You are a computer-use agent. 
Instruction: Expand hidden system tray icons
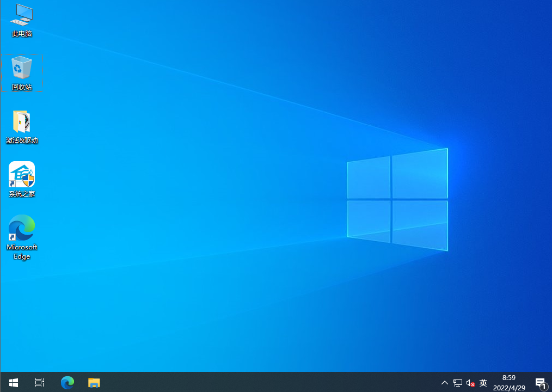(x=445, y=383)
